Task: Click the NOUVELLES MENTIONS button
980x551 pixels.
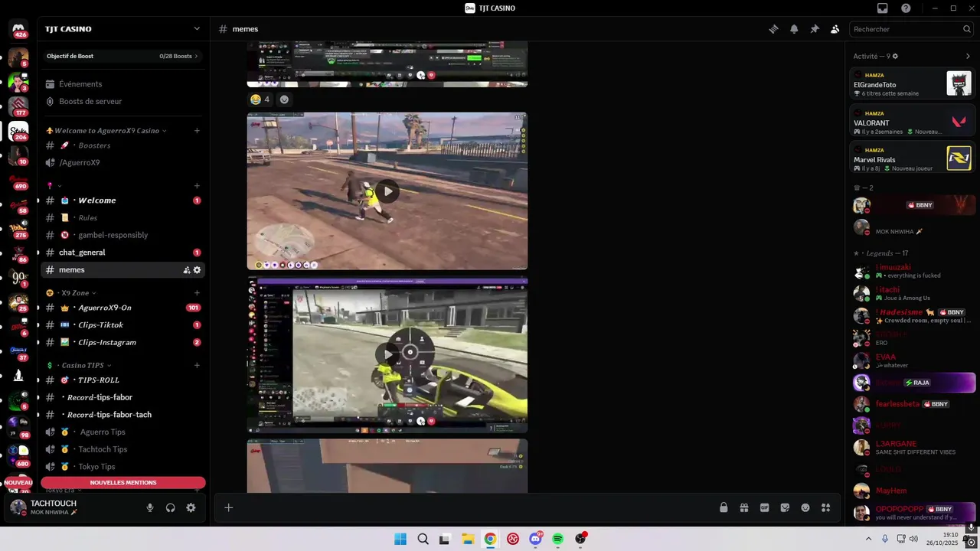Action: pyautogui.click(x=122, y=483)
